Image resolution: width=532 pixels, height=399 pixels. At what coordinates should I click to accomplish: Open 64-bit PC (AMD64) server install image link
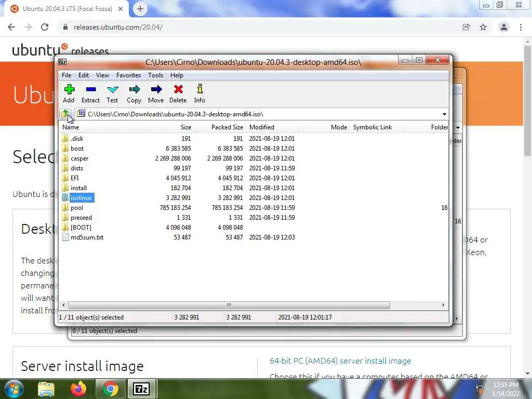point(340,361)
